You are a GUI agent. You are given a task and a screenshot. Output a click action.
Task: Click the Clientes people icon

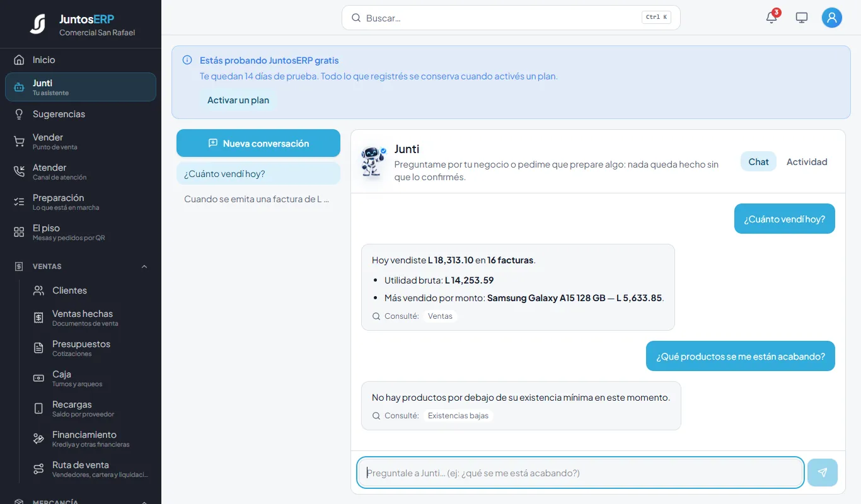coord(38,290)
